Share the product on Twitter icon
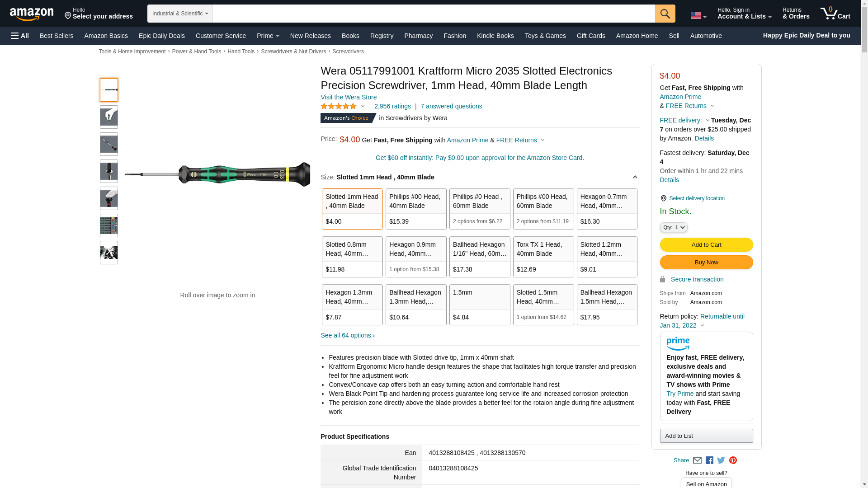This screenshot has height=488, width=868. click(721, 460)
